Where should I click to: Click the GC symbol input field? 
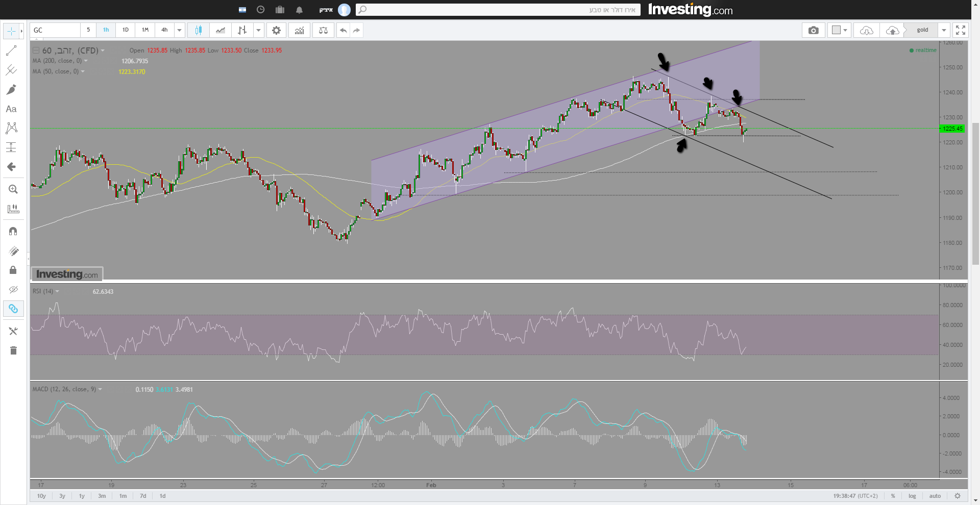[55, 30]
